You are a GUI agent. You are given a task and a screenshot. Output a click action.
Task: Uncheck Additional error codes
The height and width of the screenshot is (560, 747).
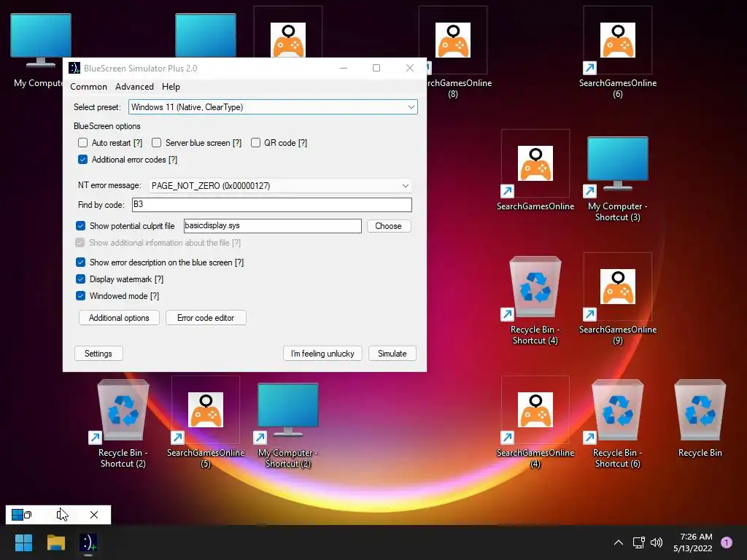tap(83, 160)
